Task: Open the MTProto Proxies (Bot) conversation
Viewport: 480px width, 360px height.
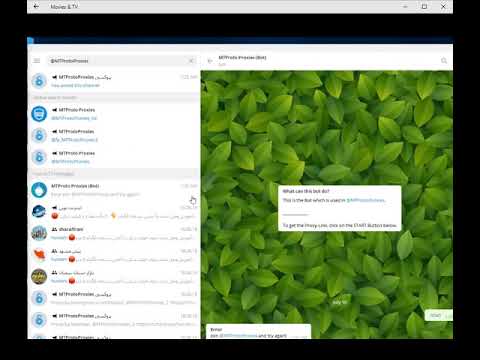Action: point(114,190)
